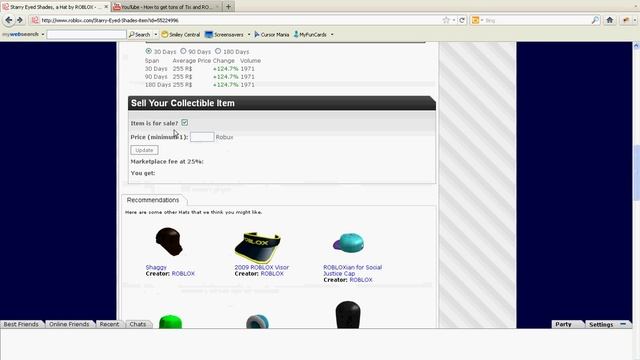This screenshot has width=640, height=360.
Task: Open the browser home page icon
Action: (610, 20)
